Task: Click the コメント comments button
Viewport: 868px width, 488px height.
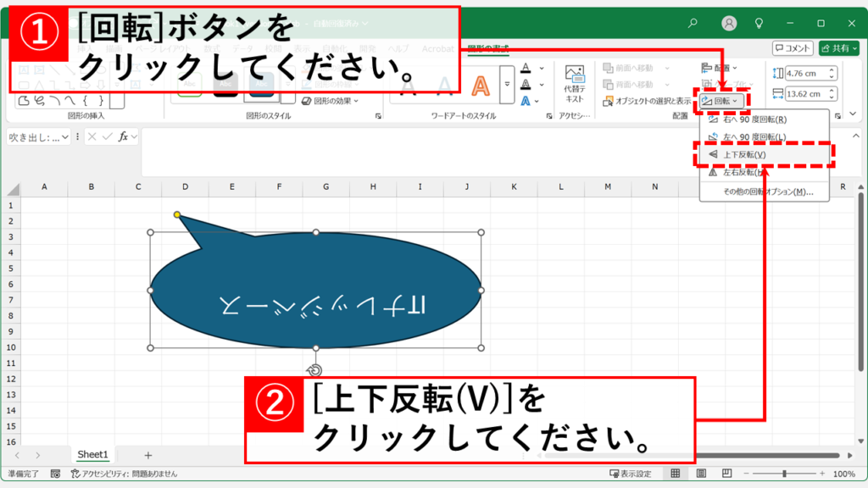Action: tap(793, 48)
